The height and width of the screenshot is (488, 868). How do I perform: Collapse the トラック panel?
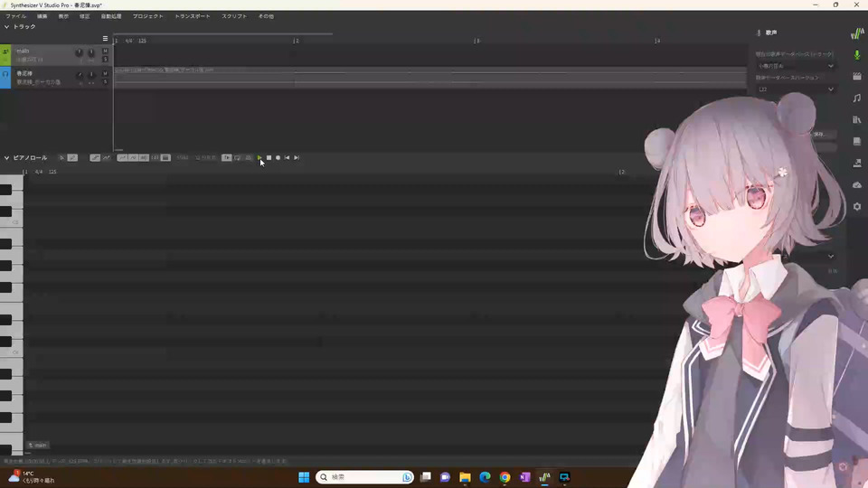click(6, 26)
